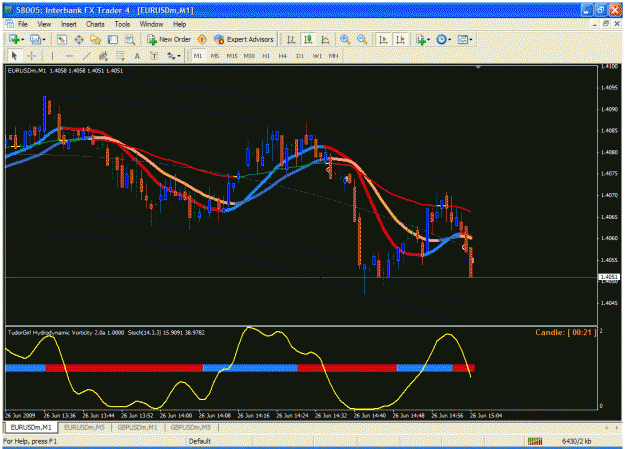Open the Insert menu
Viewport: 625px width, 449px height.
(x=69, y=24)
